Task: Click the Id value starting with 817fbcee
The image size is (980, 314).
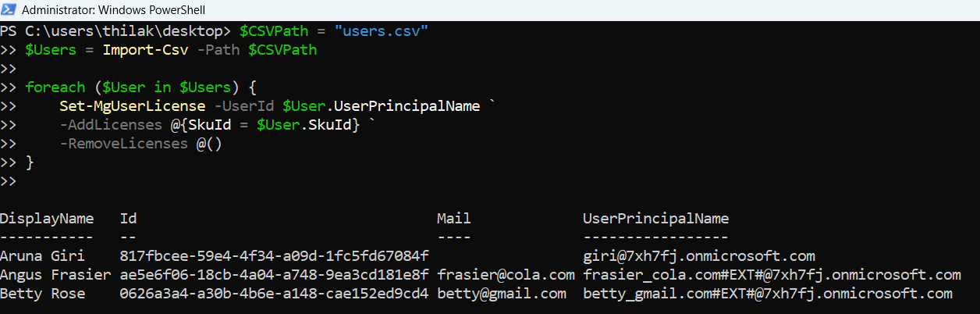Action: coord(274,256)
